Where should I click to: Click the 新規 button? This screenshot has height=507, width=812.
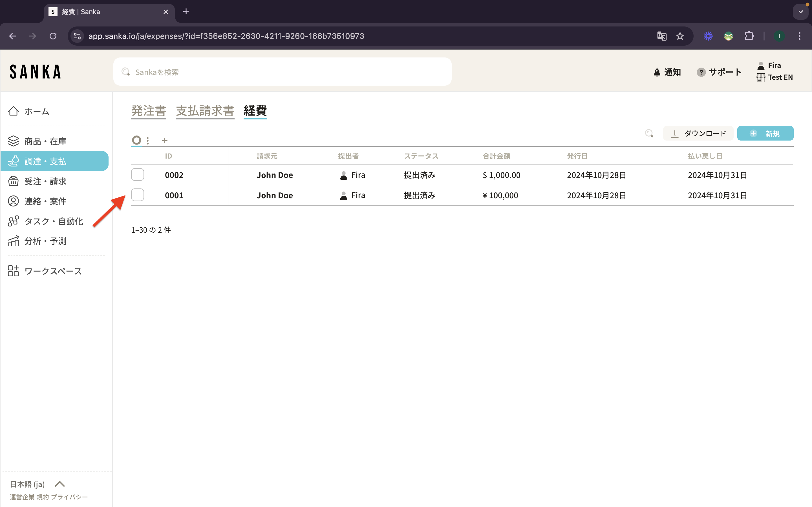(765, 134)
